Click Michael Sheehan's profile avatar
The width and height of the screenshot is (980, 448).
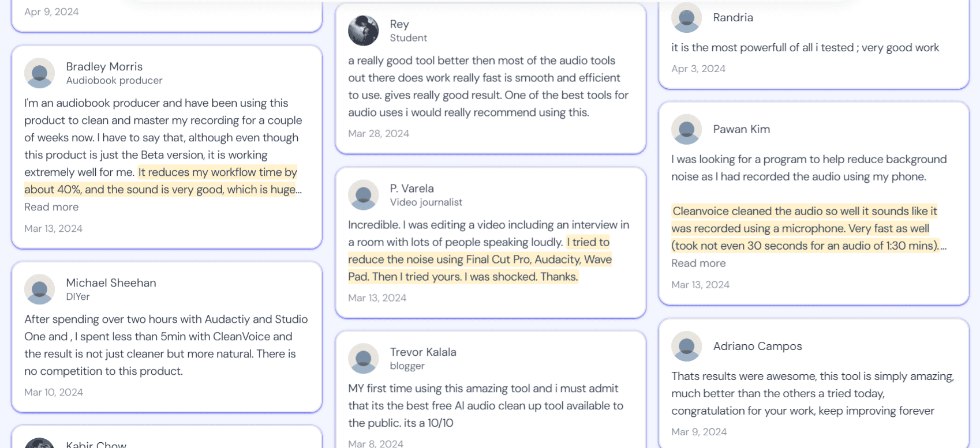[39, 289]
